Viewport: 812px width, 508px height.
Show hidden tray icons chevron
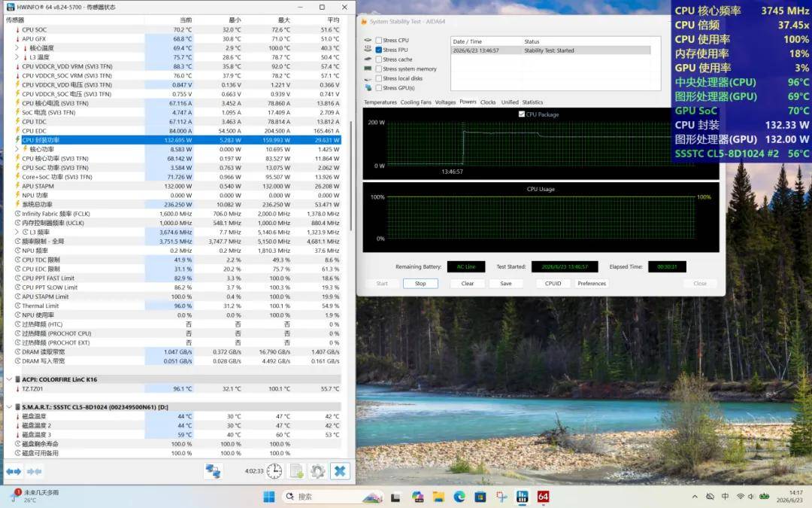(695, 497)
